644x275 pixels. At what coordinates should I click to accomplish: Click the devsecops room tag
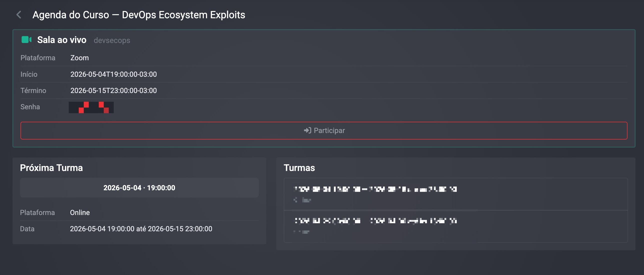[112, 40]
